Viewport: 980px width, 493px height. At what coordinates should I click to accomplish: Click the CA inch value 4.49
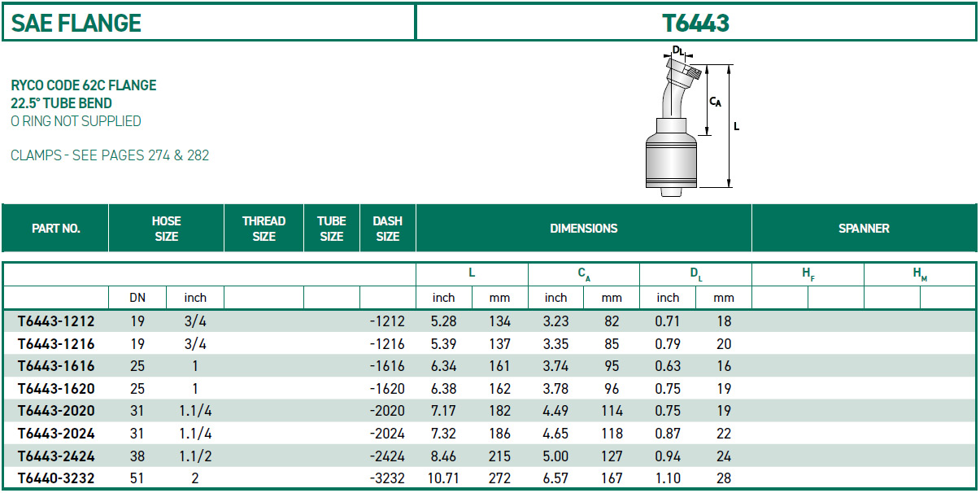555,411
